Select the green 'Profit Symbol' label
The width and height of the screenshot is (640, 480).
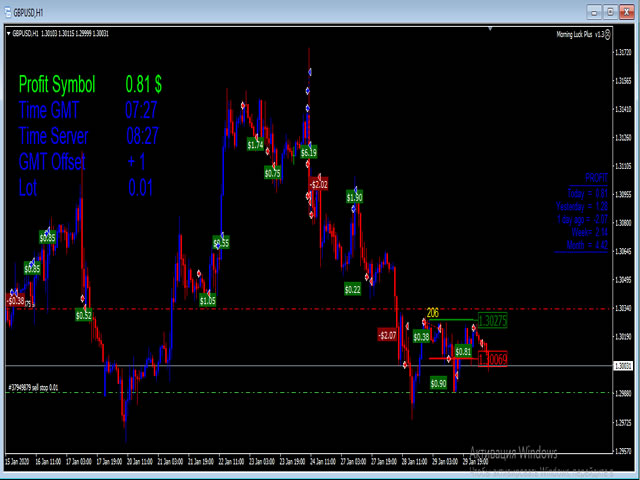point(57,84)
